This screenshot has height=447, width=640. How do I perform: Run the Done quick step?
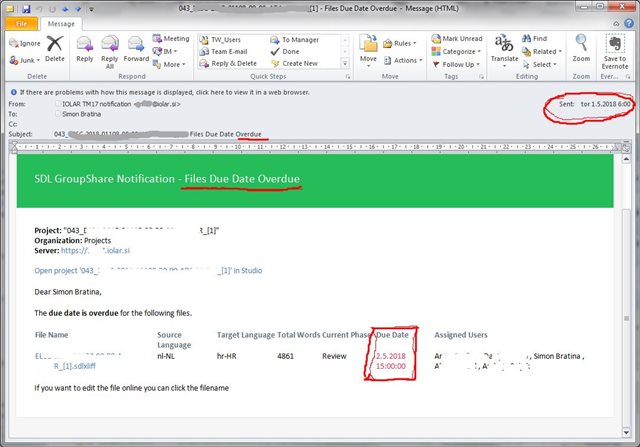[x=285, y=51]
